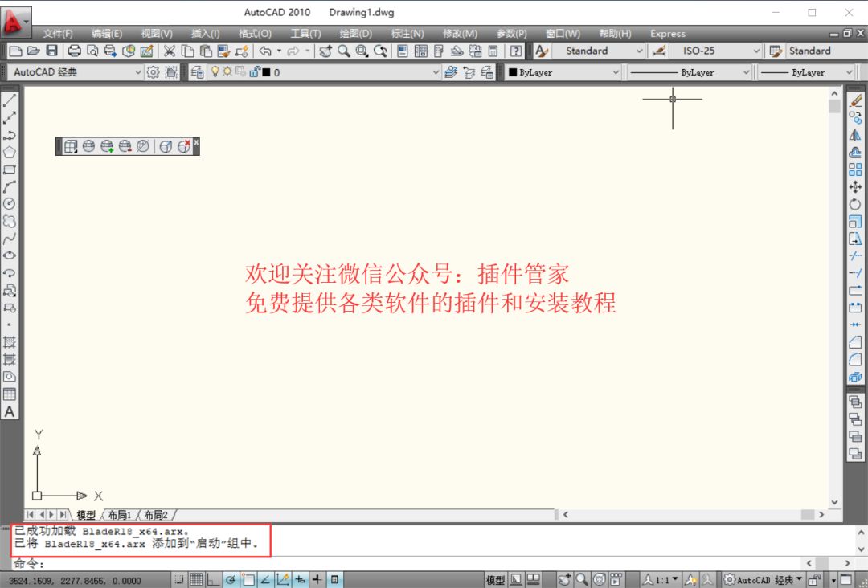Screen dimensions: 868x588
Task: Switch to the 布局2 layout tab
Action: pos(156,515)
